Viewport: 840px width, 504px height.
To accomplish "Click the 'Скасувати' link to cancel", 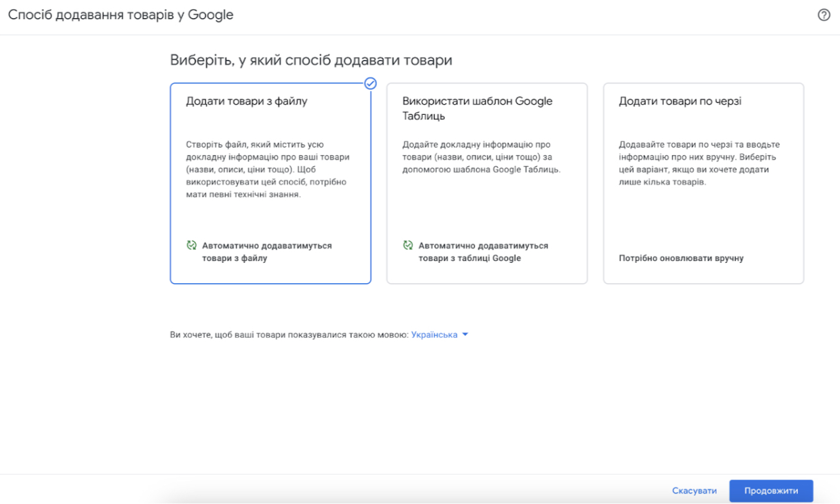I will tap(694, 490).
